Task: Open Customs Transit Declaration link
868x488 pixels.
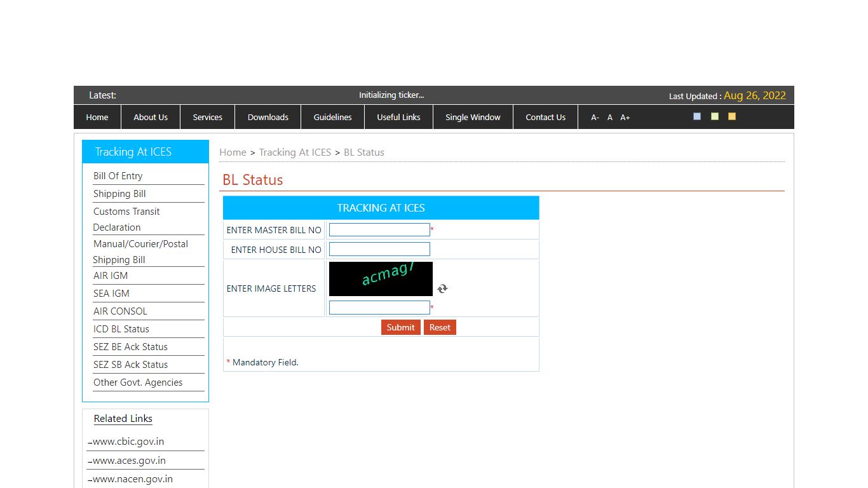Action: 126,219
